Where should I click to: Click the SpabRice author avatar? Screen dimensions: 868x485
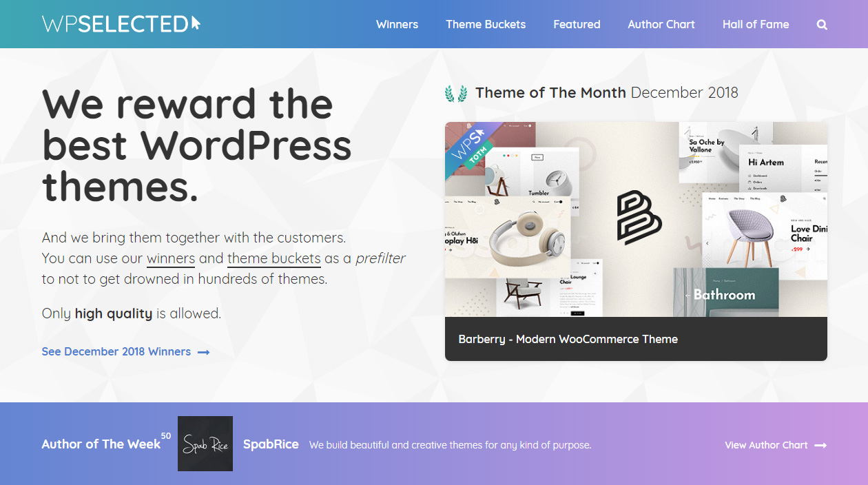[x=205, y=444]
